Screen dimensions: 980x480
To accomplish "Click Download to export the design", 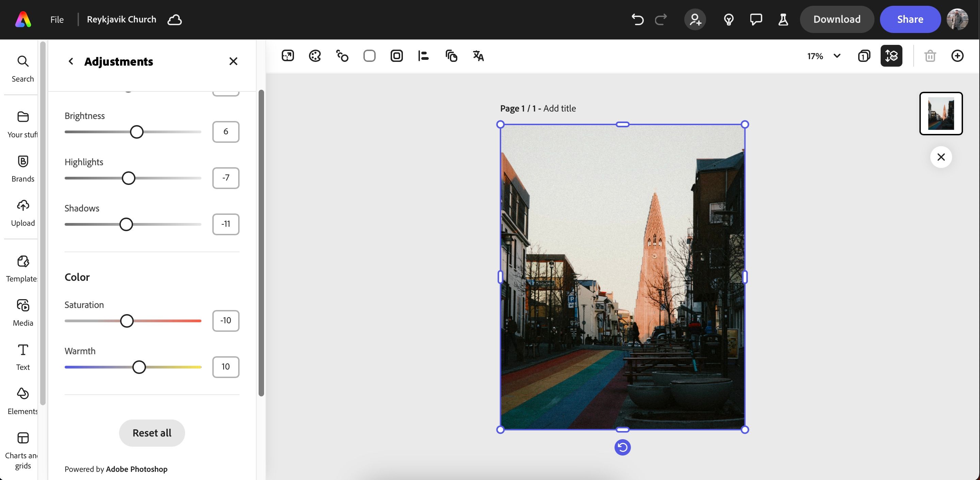I will click(x=836, y=19).
